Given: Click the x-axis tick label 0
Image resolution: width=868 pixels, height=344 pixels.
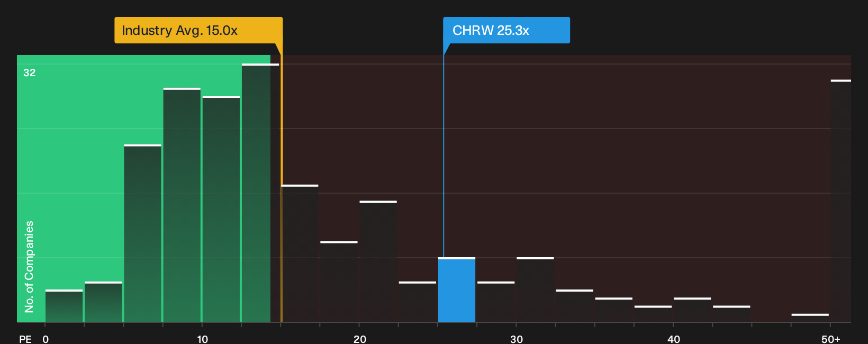Looking at the screenshot, I should click(x=46, y=339).
